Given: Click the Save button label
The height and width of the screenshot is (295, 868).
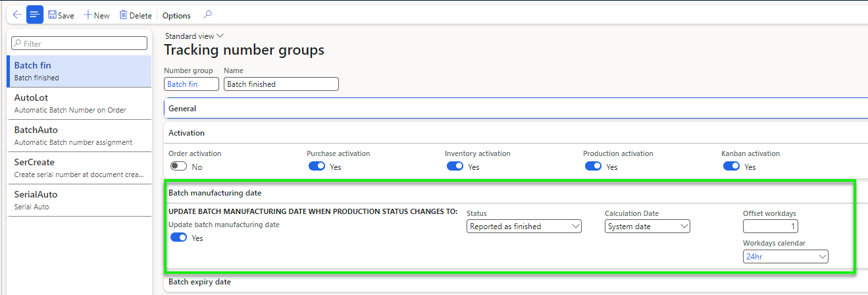Looking at the screenshot, I should tap(66, 15).
